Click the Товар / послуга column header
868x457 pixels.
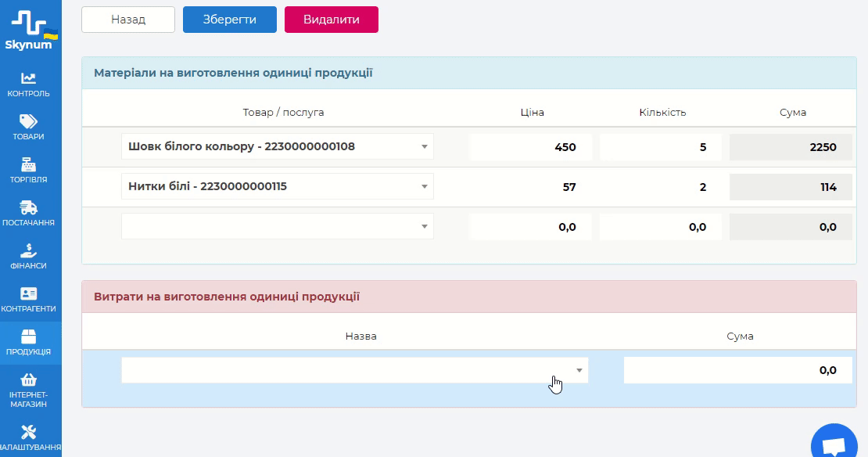click(x=283, y=113)
